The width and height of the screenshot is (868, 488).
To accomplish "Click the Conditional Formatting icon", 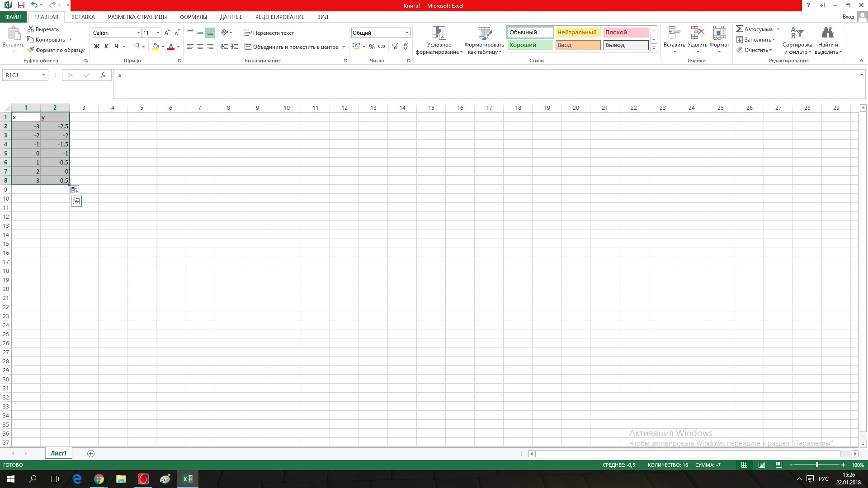I will pyautogui.click(x=439, y=33).
